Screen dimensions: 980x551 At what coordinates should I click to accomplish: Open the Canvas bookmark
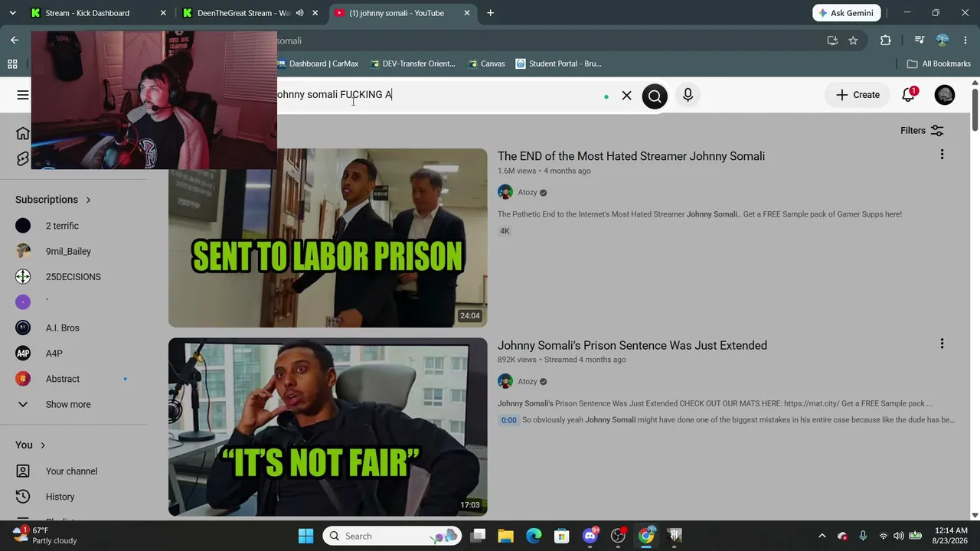pyautogui.click(x=485, y=64)
